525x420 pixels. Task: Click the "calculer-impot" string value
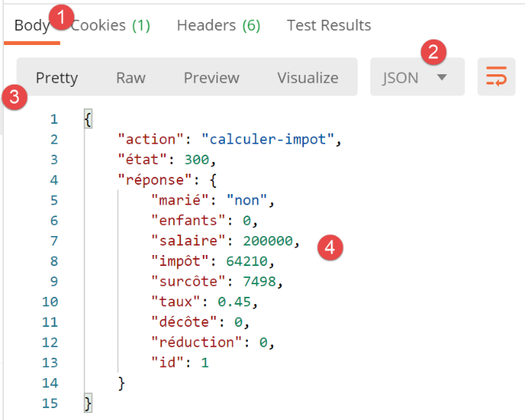(x=269, y=140)
